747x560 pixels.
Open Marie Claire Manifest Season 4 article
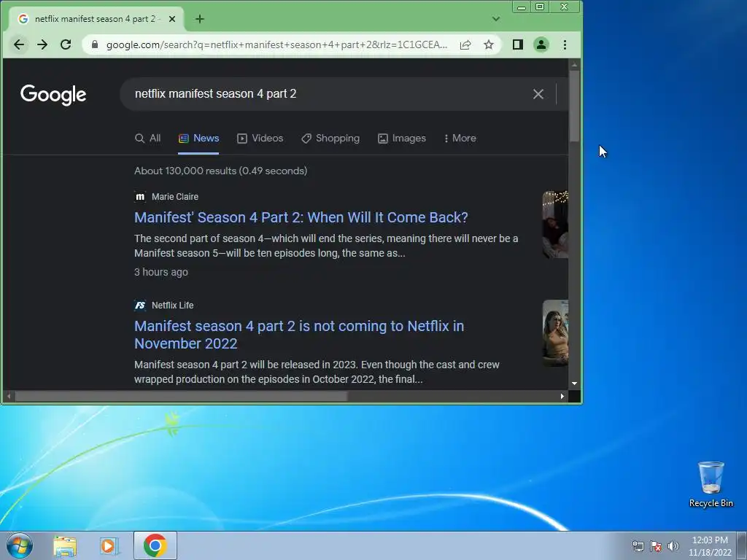pyautogui.click(x=301, y=217)
